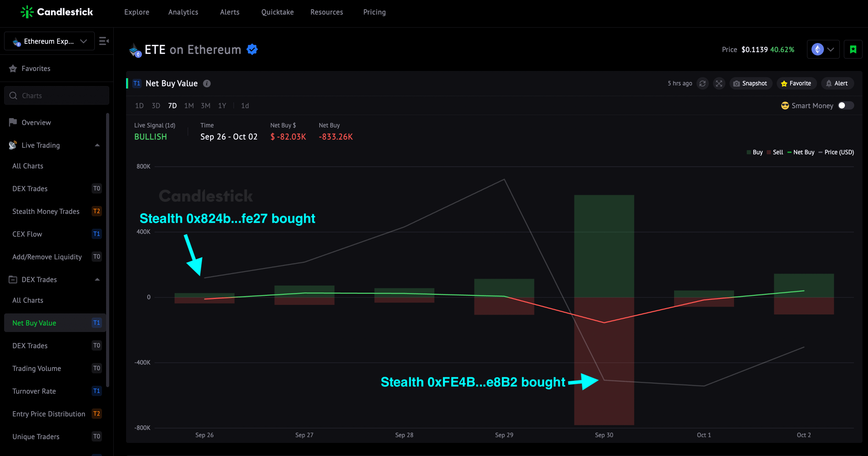Click the Candlestick logo
This screenshot has height=456, width=868.
(56, 12)
